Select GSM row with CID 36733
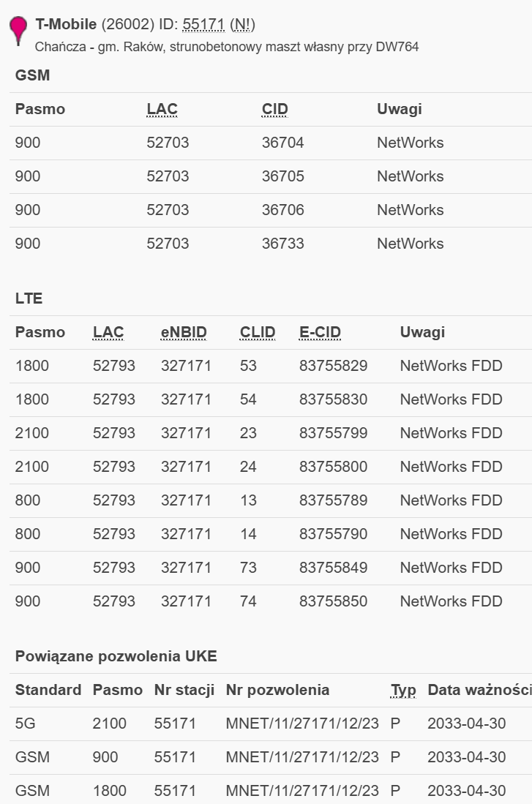532x804 pixels. point(270,244)
